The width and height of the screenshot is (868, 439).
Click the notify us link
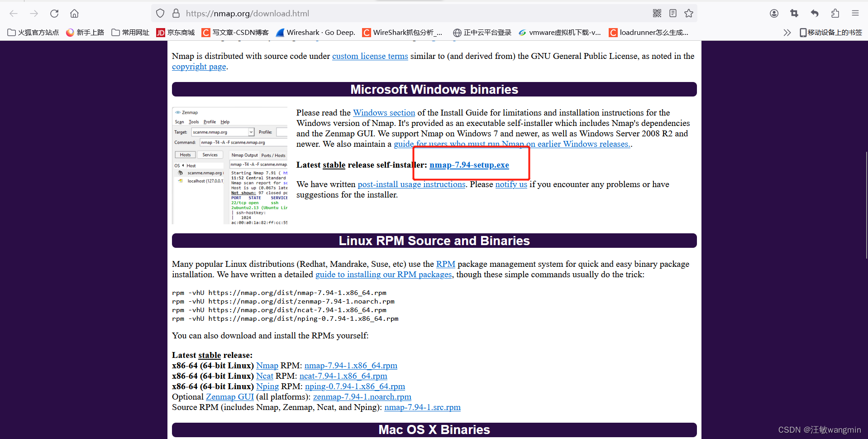(511, 184)
